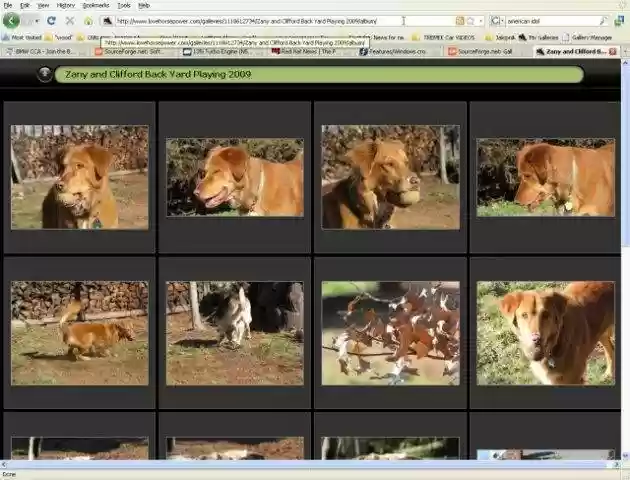630x480 pixels.
Task: Click the search magnifier icon
Action: click(x=603, y=20)
